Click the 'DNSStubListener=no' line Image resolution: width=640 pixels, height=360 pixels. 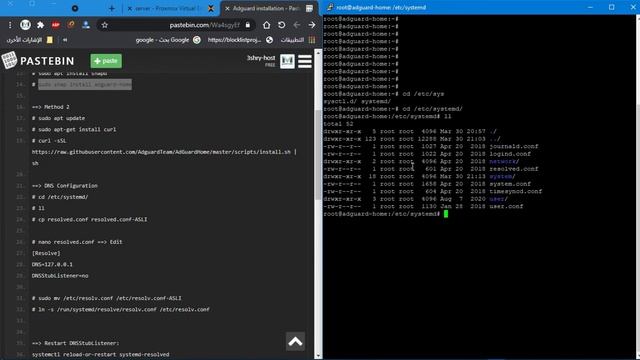click(x=60, y=276)
